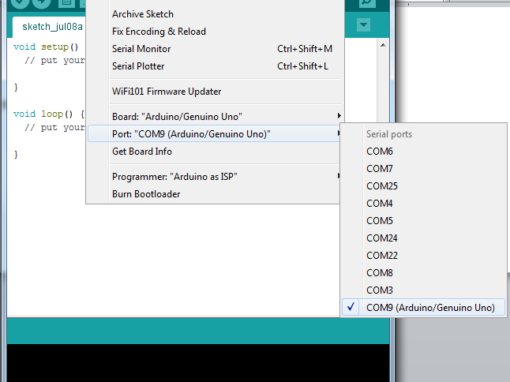Open Serial Monitor magnifier toolbar icon
Image resolution: width=510 pixels, height=382 pixels.
(367, 3)
